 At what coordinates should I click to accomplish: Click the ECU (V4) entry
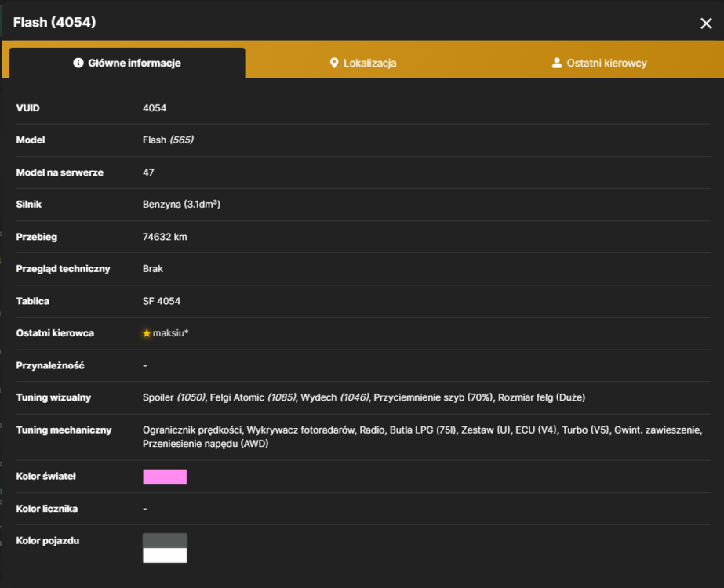(x=536, y=430)
